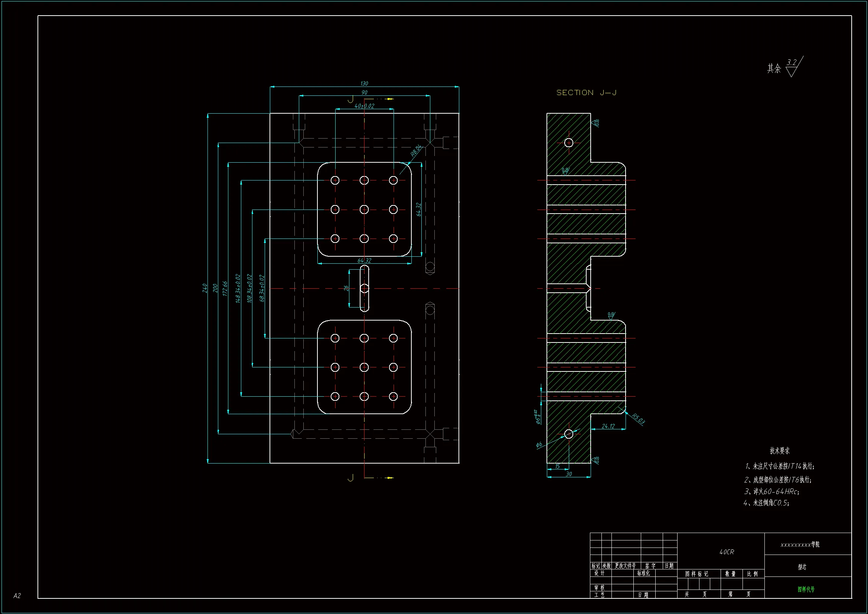Select the green 图样代号 text

(x=806, y=589)
